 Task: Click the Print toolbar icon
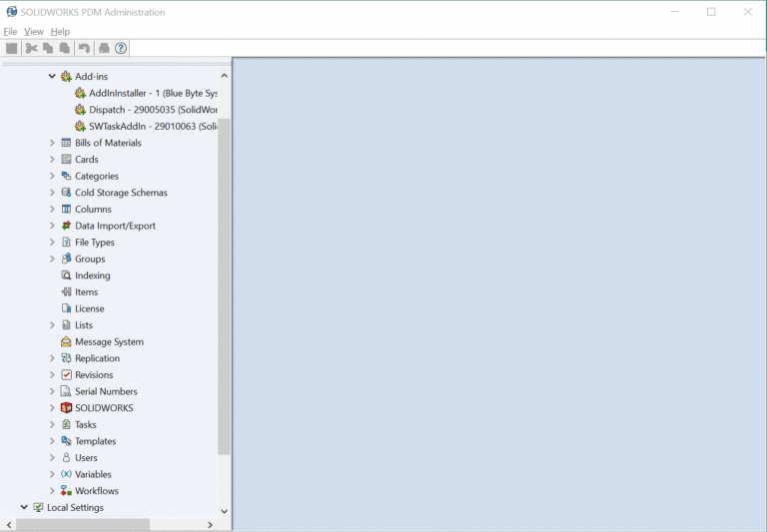coord(104,48)
